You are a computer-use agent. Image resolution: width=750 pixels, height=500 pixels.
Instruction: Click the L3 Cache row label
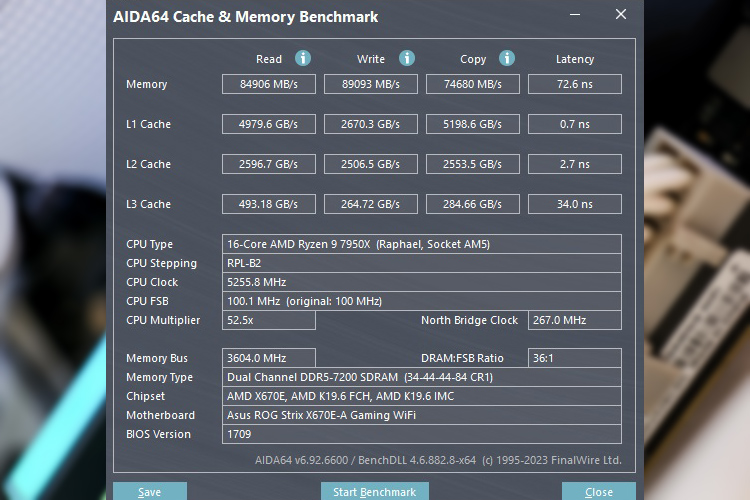coord(148,204)
